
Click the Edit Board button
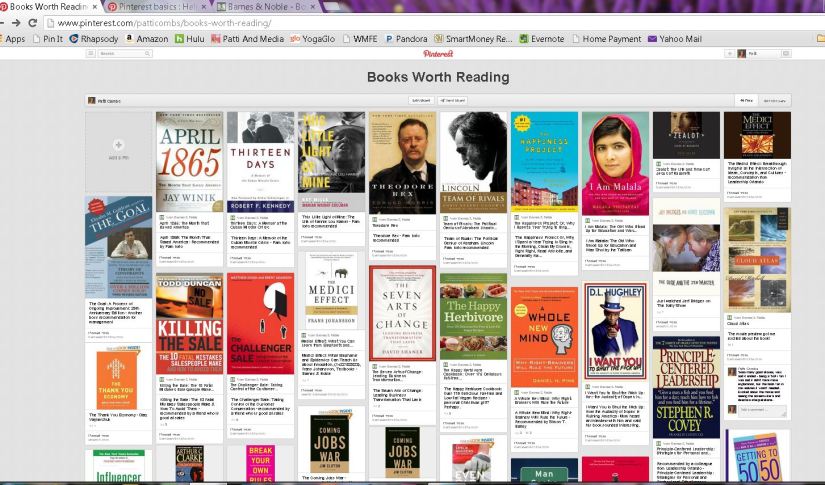(421, 100)
